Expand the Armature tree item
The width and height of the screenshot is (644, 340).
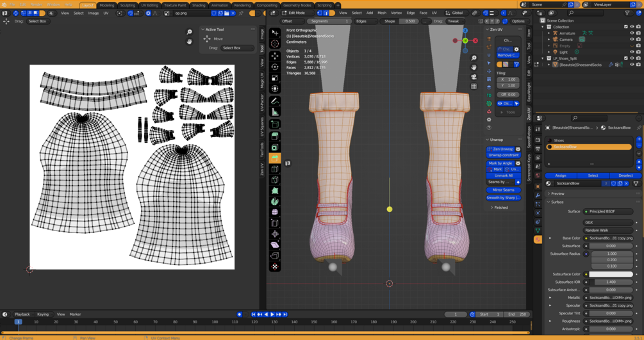[549, 33]
